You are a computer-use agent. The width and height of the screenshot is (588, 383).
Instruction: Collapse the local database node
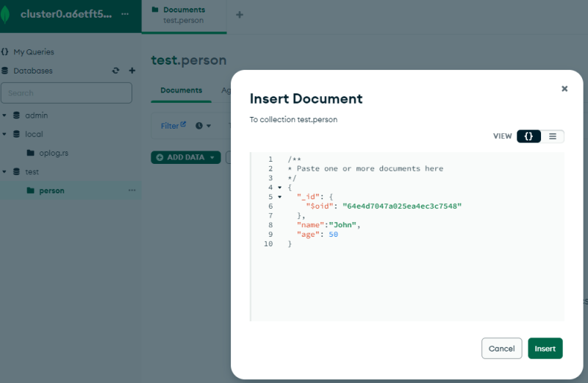coord(4,135)
